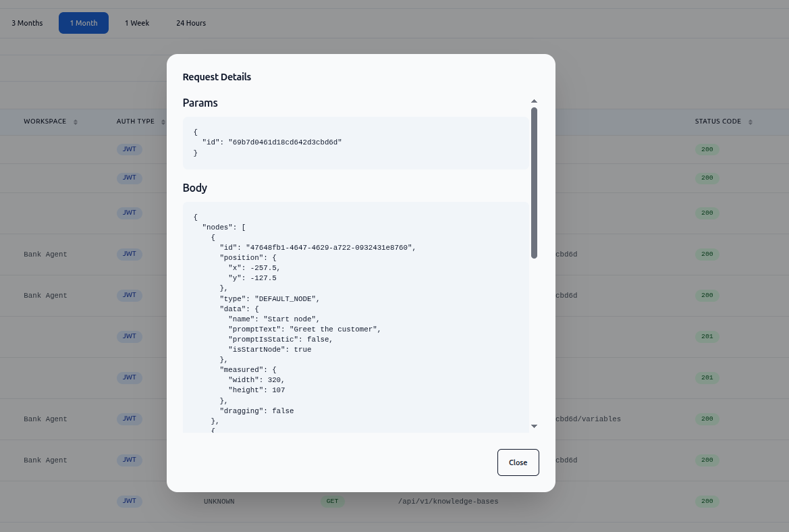
Task: Close the Request Details dialog
Action: point(518,462)
